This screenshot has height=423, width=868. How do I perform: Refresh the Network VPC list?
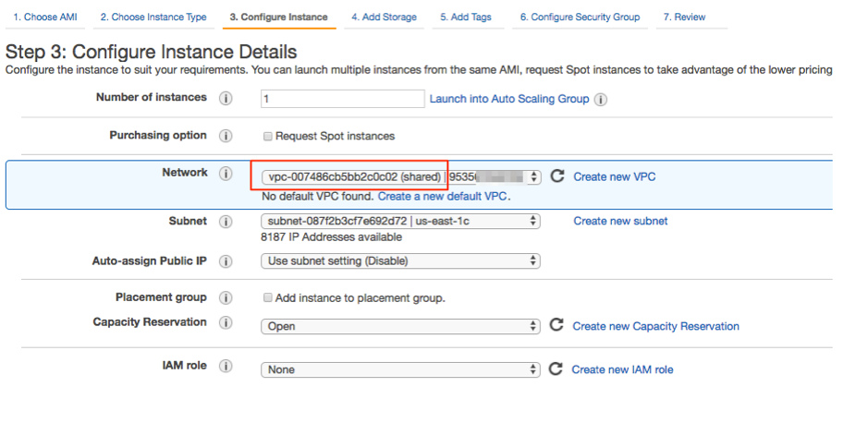point(556,176)
